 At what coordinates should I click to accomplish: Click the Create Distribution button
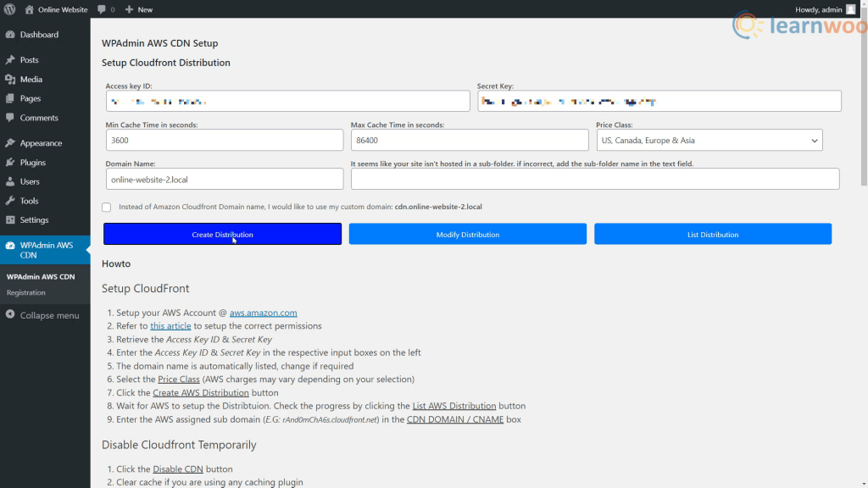tap(222, 234)
